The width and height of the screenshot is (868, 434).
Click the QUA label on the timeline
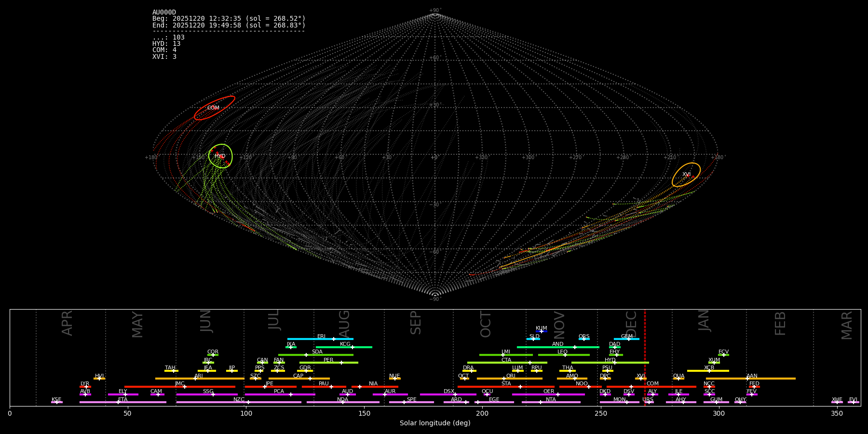(x=678, y=376)
